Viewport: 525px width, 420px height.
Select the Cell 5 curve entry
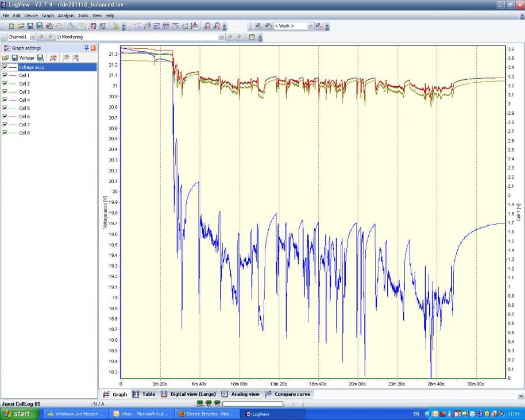point(24,108)
